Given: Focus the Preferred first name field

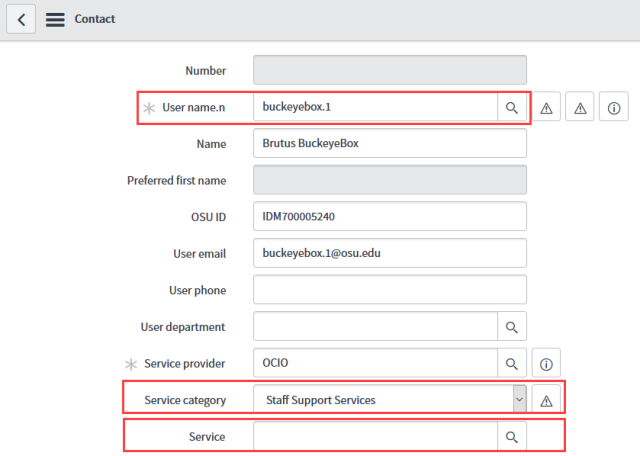Looking at the screenshot, I should 390,180.
